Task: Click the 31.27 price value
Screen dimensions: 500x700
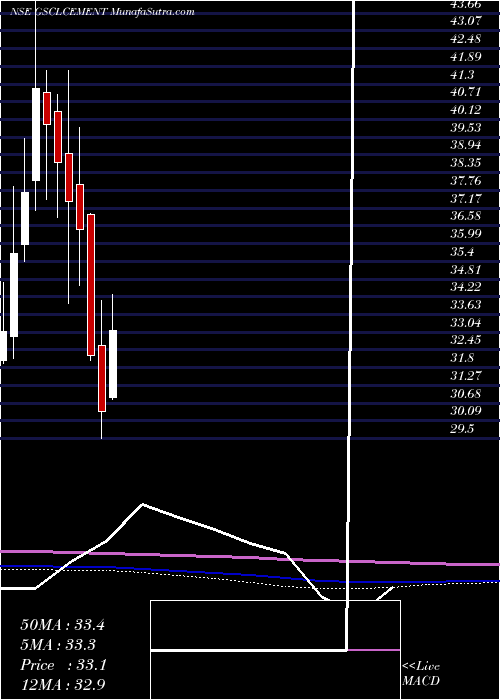Action: pos(465,376)
